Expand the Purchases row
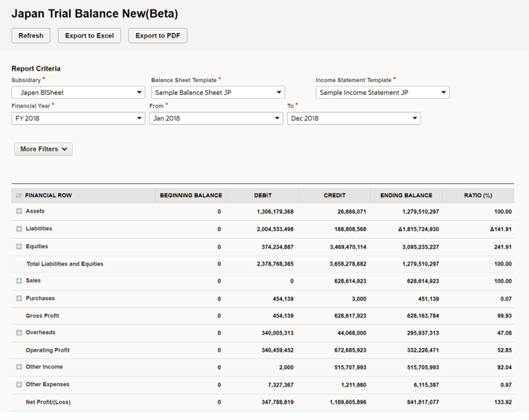 tap(19, 298)
